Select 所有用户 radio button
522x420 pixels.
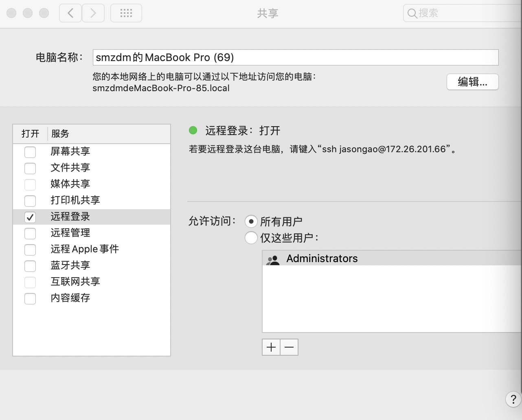click(x=251, y=221)
